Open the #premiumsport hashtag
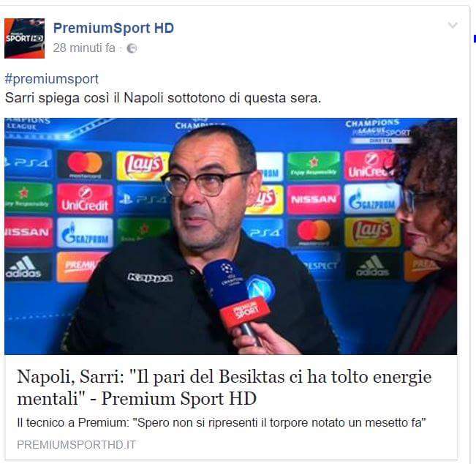The width and height of the screenshot is (476, 464). point(52,79)
